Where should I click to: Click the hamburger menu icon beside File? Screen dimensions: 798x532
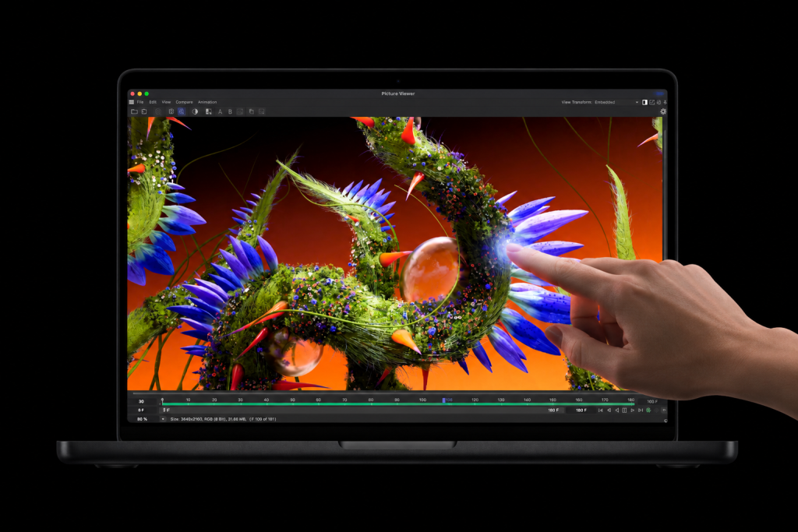[x=131, y=102]
